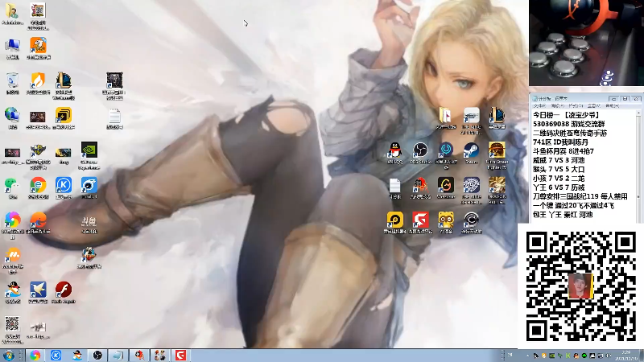Click the Notepad line '小孩 7 VS 2 二龙'
The height and width of the screenshot is (362, 644).
(559, 178)
